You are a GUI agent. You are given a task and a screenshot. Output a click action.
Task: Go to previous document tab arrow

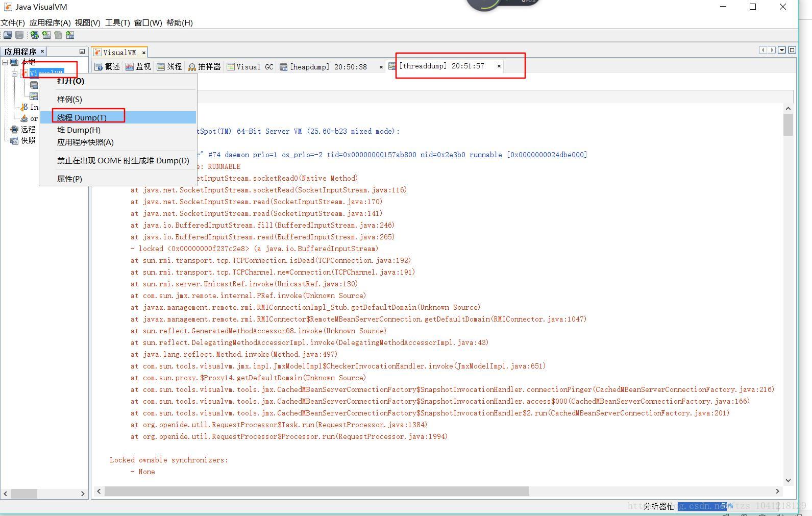click(763, 50)
